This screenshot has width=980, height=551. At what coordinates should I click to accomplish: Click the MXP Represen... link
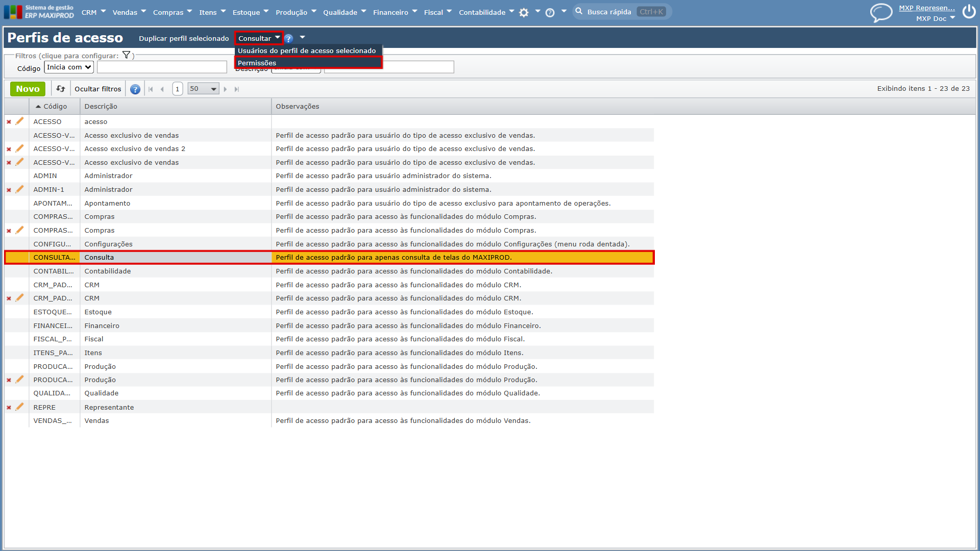tap(927, 8)
